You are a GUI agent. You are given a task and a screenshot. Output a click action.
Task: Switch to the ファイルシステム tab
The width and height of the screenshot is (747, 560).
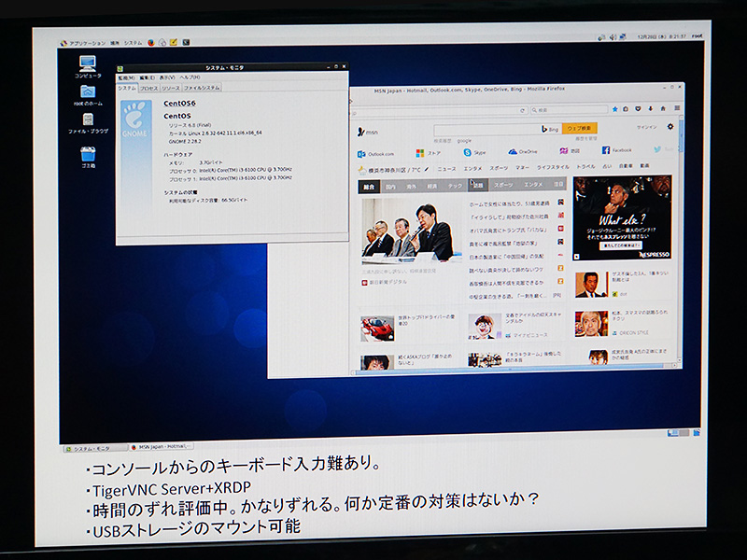[202, 88]
